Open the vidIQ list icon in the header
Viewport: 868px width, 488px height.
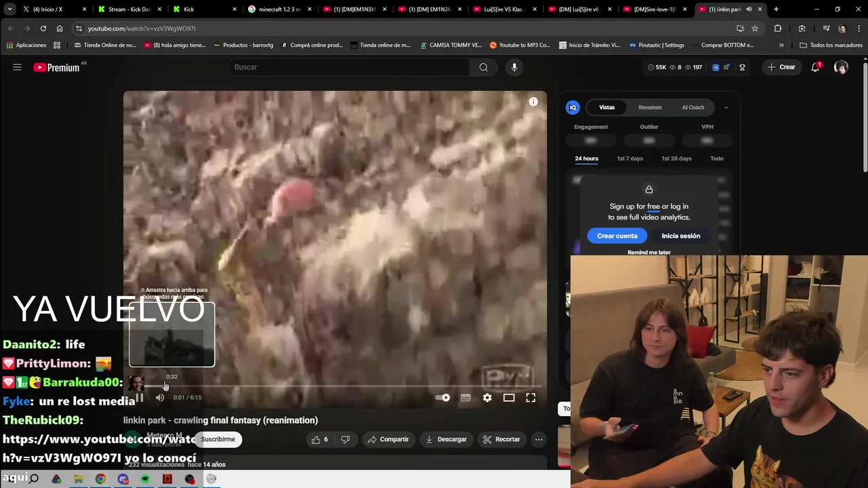tap(726, 67)
